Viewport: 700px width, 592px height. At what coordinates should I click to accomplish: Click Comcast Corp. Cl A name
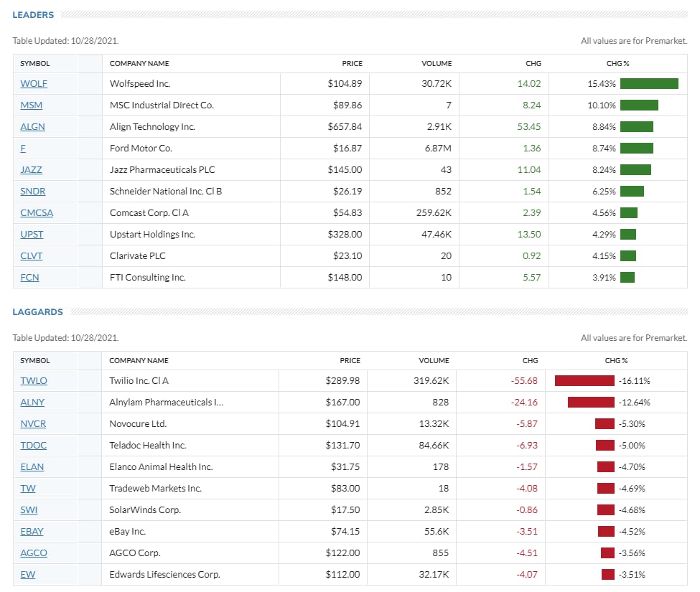tap(149, 213)
